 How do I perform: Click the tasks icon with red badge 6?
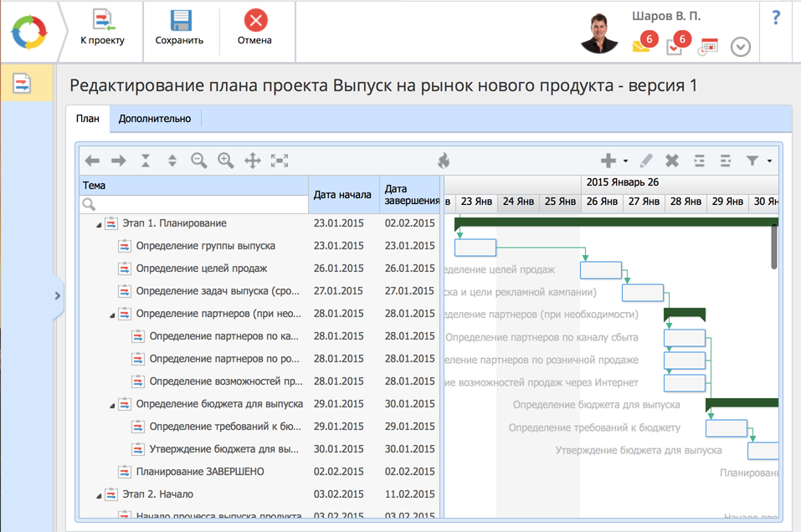(x=675, y=46)
